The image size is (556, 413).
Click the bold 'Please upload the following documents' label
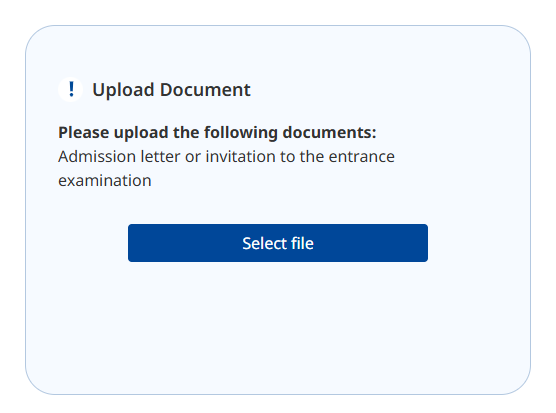217,133
